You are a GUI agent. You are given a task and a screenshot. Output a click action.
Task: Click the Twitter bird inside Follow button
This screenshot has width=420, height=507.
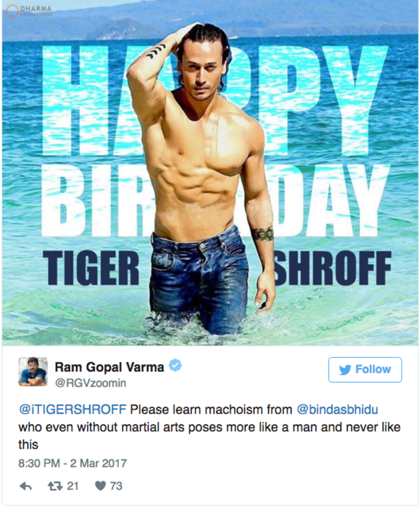(345, 370)
